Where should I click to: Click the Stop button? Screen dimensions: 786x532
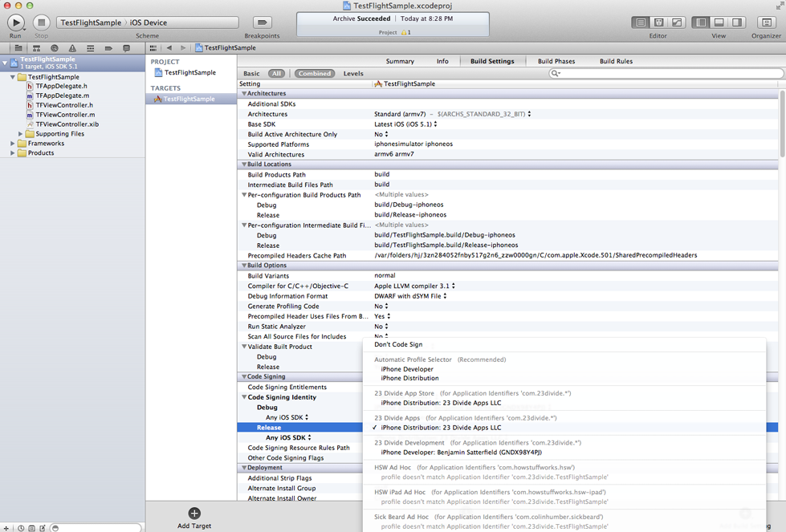[42, 22]
